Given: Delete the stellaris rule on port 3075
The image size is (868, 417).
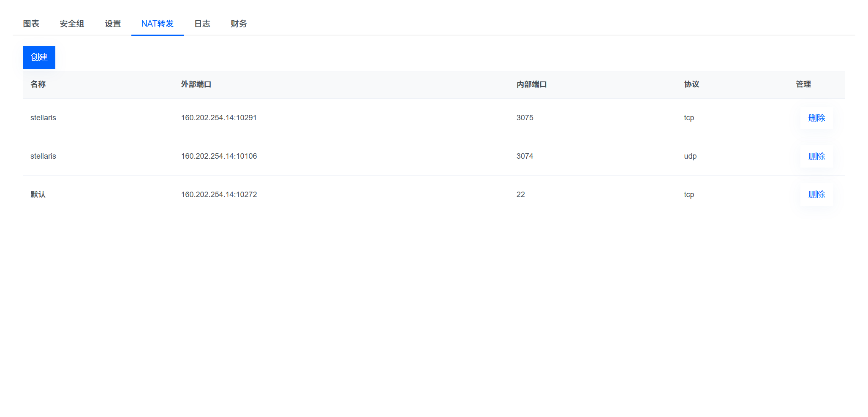Looking at the screenshot, I should (x=816, y=118).
